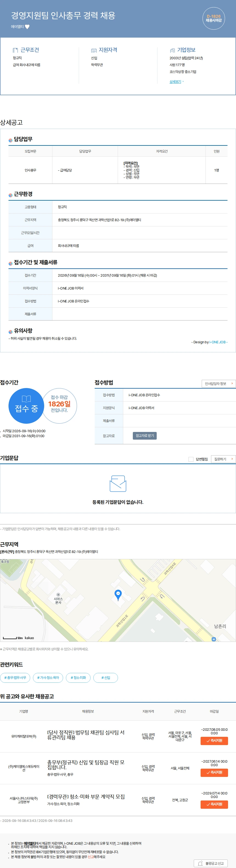The height and width of the screenshot is (868, 236).
Task: Click the arrow on 인사담당자 정보 button
Action: pos(232,383)
